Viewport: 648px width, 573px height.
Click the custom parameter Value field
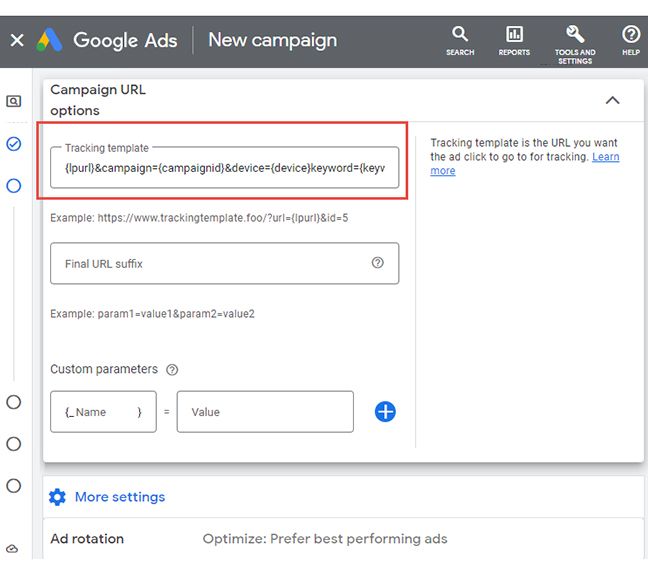[x=265, y=411]
